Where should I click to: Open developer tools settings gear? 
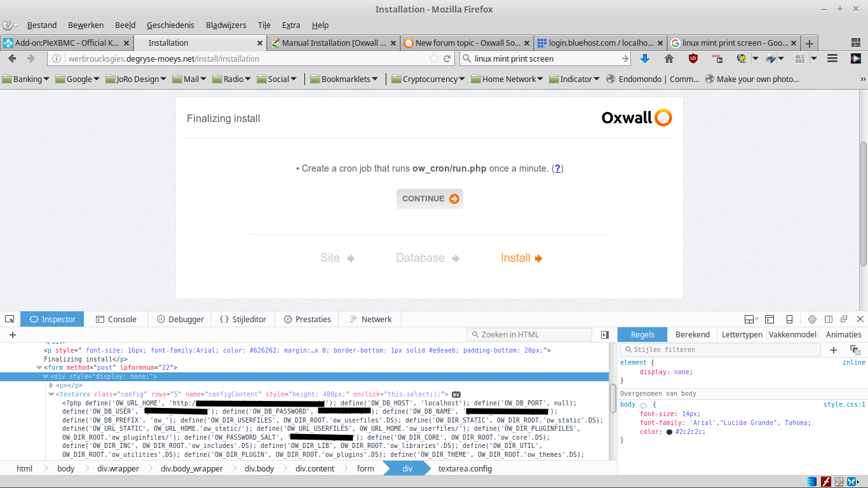(812, 319)
